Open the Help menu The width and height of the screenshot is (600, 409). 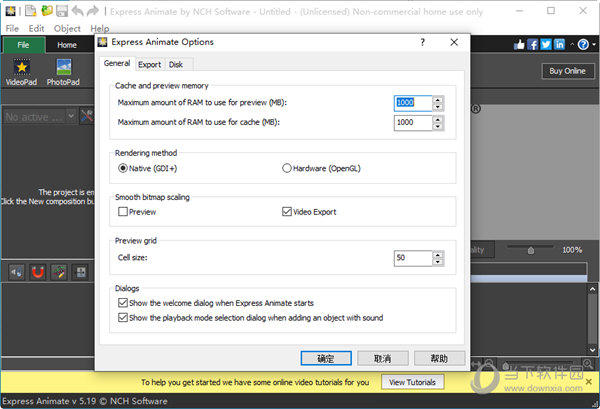tap(99, 28)
